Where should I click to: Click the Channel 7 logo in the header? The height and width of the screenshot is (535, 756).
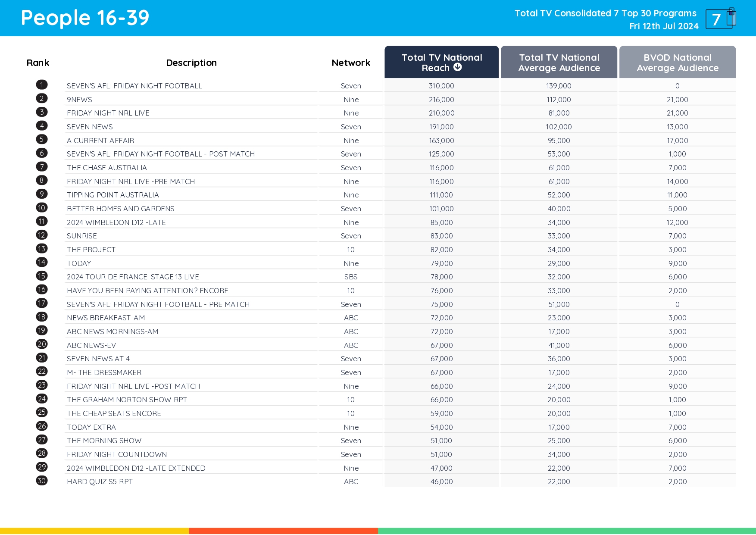(720, 18)
